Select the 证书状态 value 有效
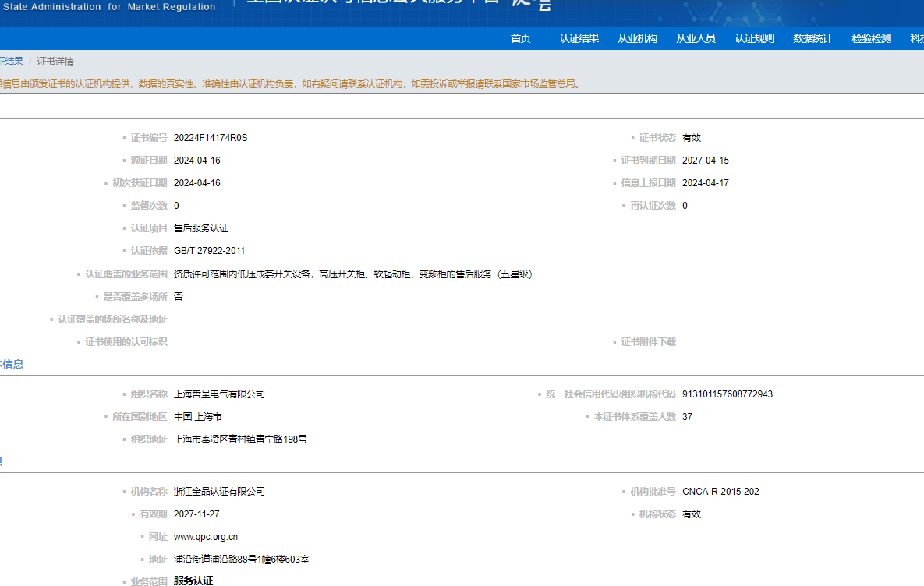Image resolution: width=924 pixels, height=586 pixels. tap(692, 138)
